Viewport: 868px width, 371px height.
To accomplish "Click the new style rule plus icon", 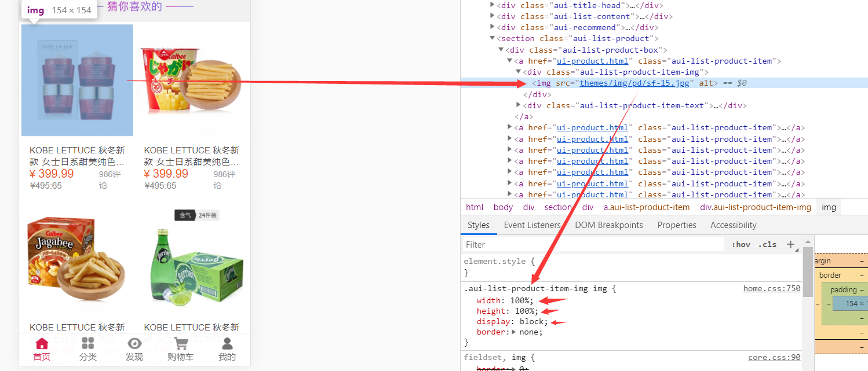I will tap(790, 244).
